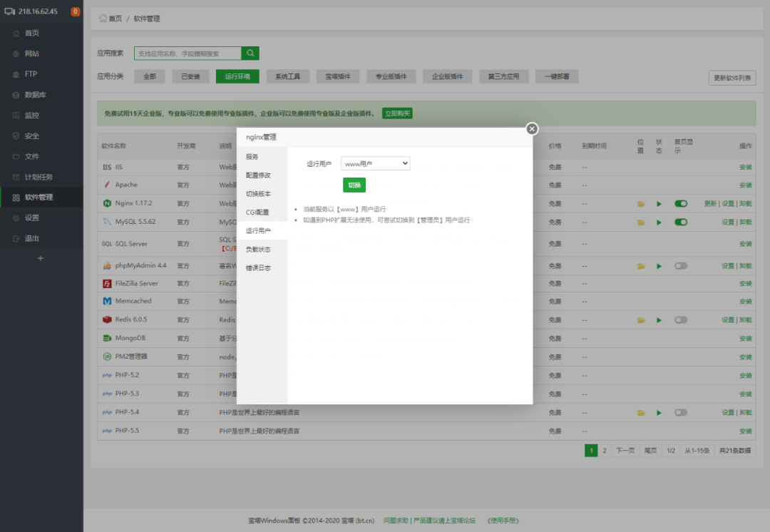Enable Redis homepage display toggle
770x532 pixels.
point(681,320)
